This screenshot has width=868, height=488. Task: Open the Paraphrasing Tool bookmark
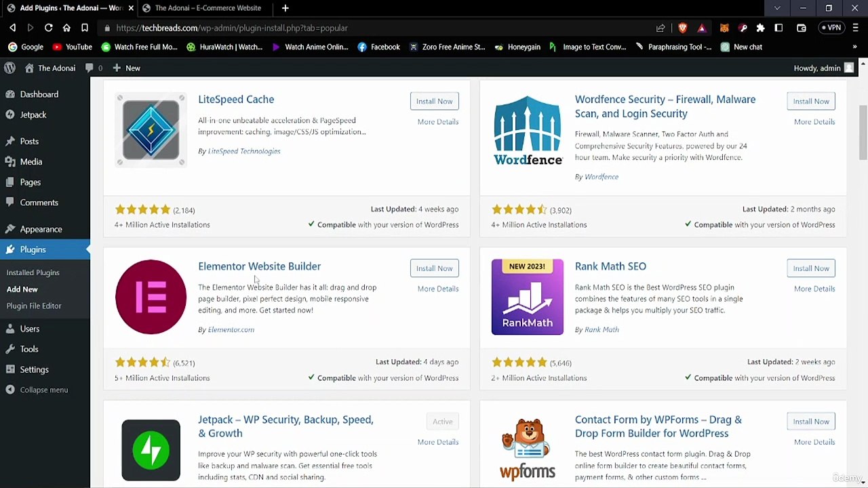click(x=673, y=47)
